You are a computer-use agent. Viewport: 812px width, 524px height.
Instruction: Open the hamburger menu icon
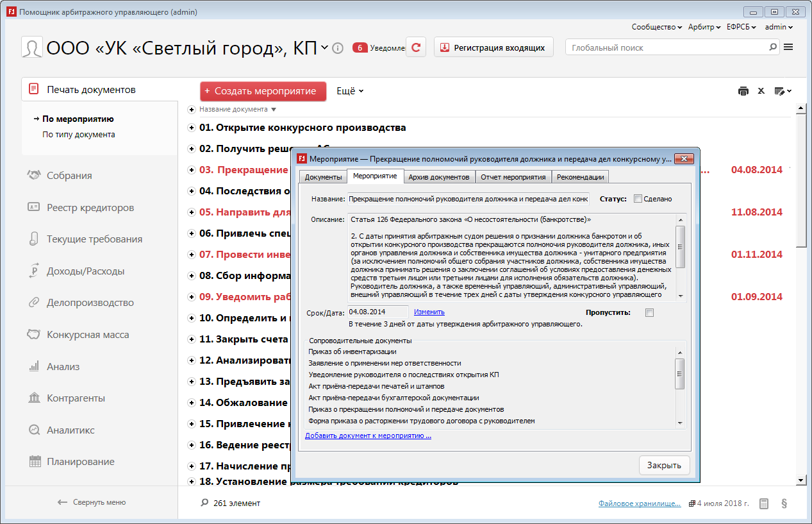click(788, 47)
